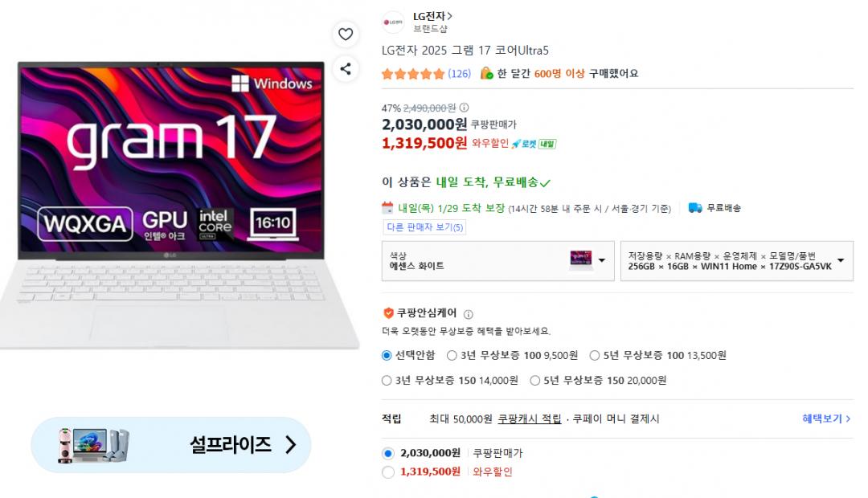Click 다른 판매자 보기(5) button
The image size is (868, 498).
[424, 227]
